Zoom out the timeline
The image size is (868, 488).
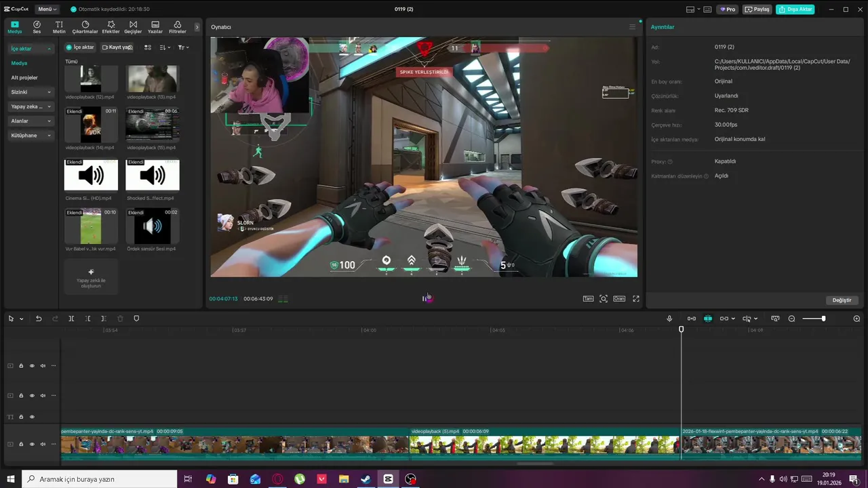pos(791,319)
